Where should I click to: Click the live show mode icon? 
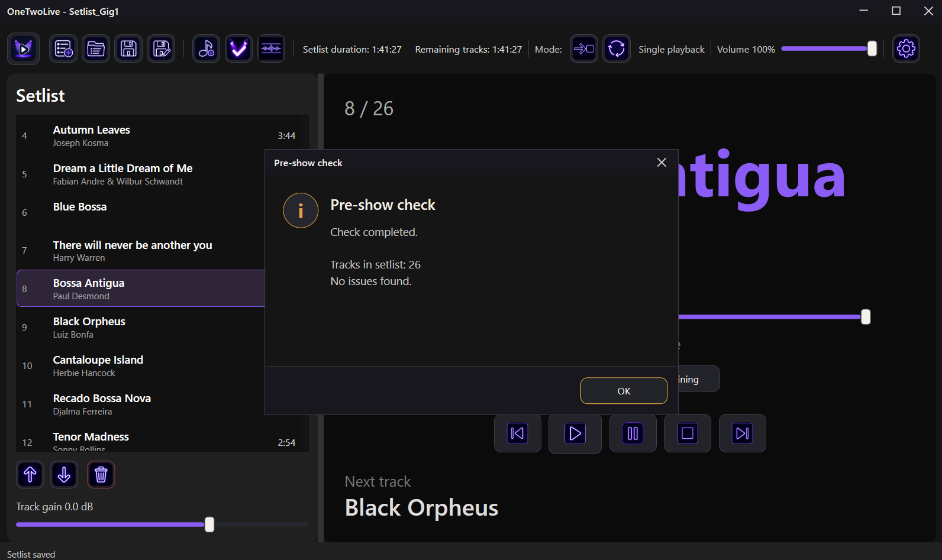(x=24, y=48)
